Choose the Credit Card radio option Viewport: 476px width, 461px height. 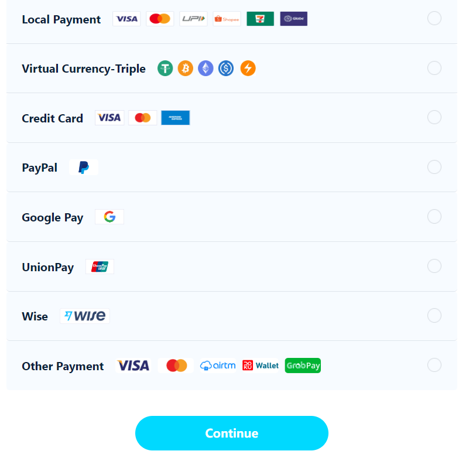tap(434, 117)
